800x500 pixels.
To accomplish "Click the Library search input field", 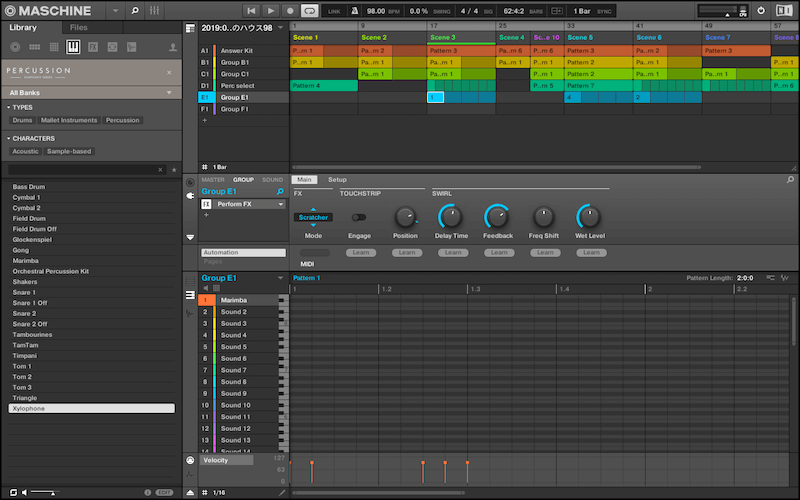I will 83,169.
